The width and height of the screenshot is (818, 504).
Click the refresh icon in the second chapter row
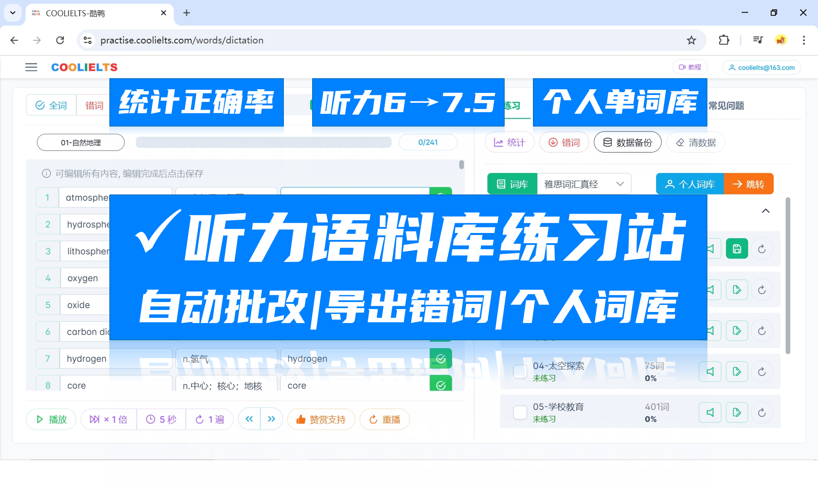(762, 289)
